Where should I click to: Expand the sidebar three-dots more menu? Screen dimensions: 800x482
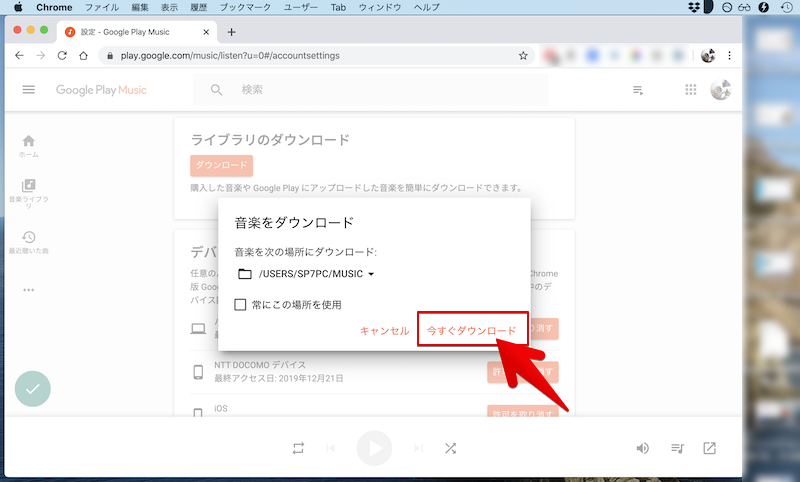29,290
